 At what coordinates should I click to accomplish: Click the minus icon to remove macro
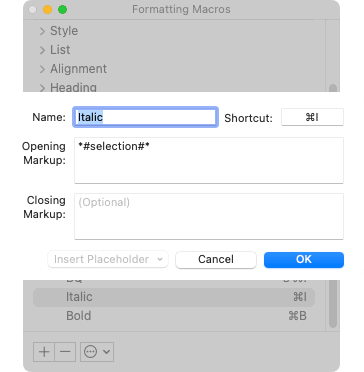(65, 352)
